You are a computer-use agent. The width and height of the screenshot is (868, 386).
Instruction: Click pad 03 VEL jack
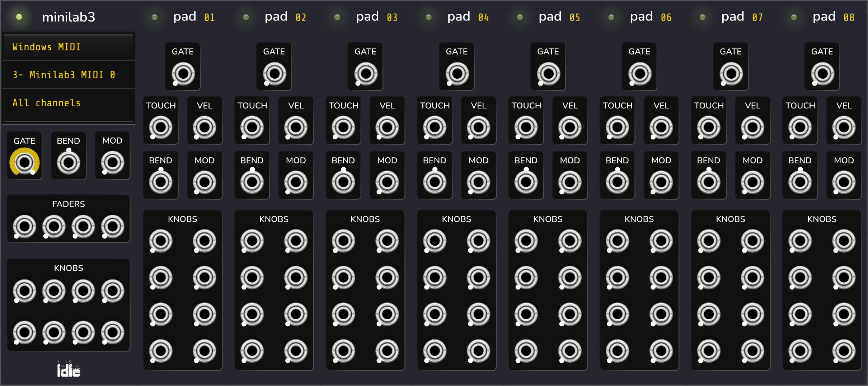point(387,127)
